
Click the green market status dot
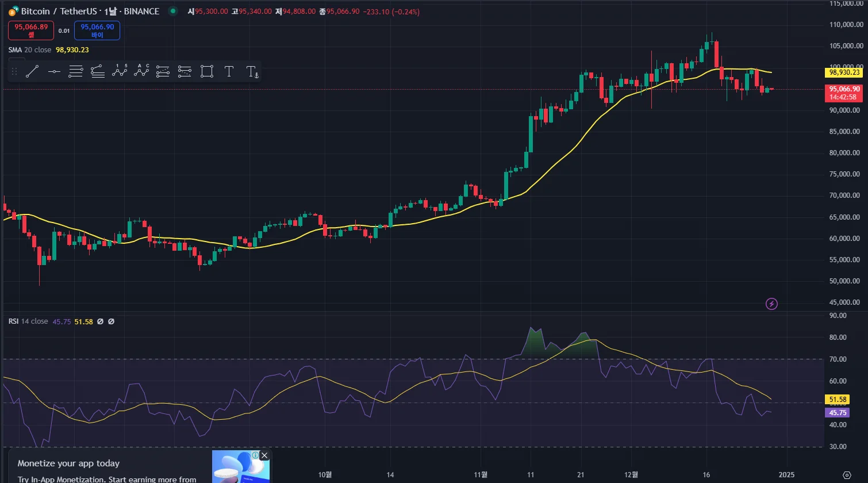(173, 11)
